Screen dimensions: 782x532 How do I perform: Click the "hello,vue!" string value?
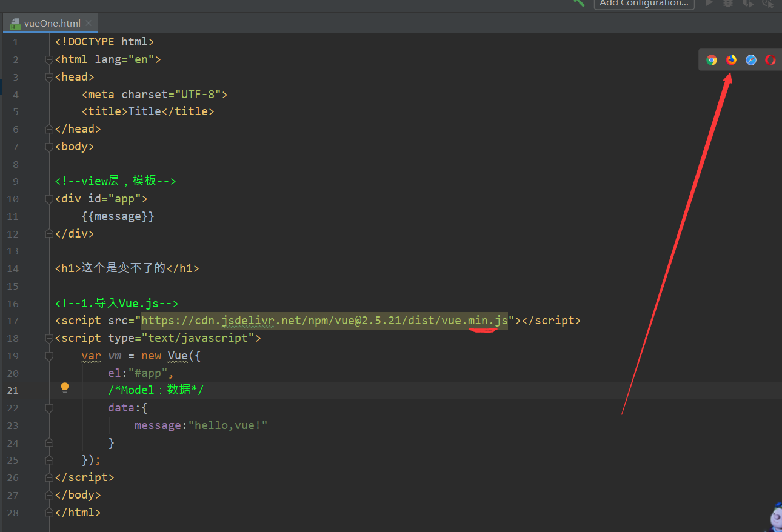[228, 425]
